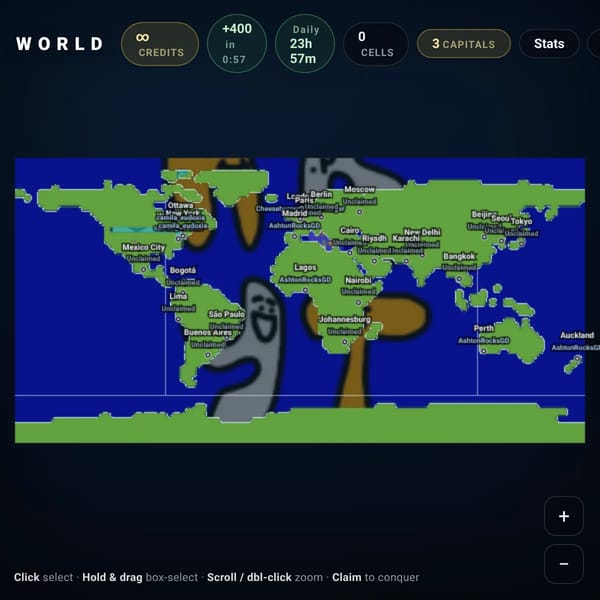Select the Moscow capital label

(359, 189)
